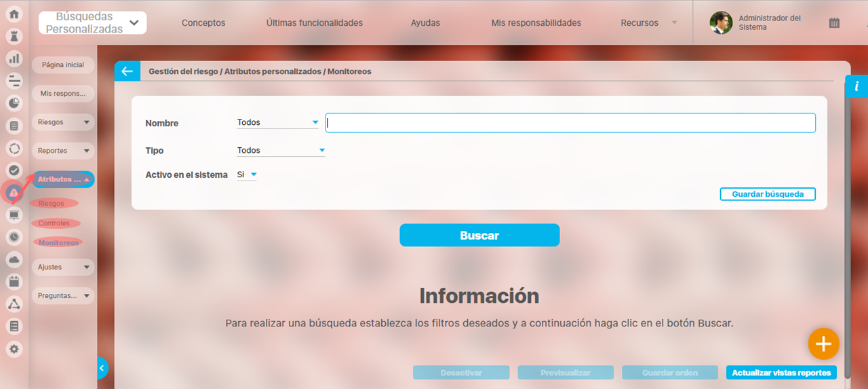Viewport: 868px width, 389px height.
Task: Open the cloud icon in sidebar
Action: (14, 259)
